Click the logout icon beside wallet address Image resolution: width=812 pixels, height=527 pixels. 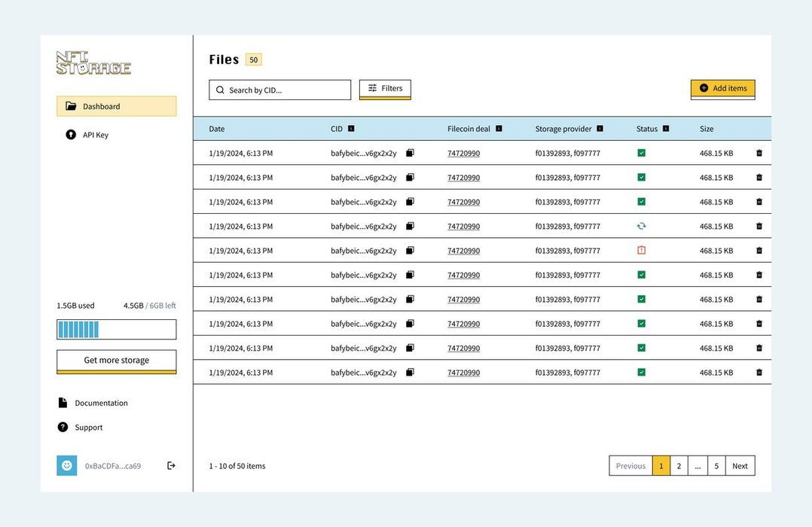click(171, 465)
